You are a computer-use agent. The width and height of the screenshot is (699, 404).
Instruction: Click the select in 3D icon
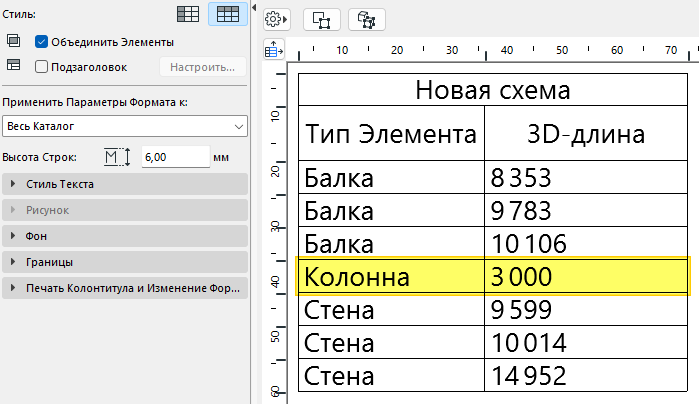pos(366,20)
